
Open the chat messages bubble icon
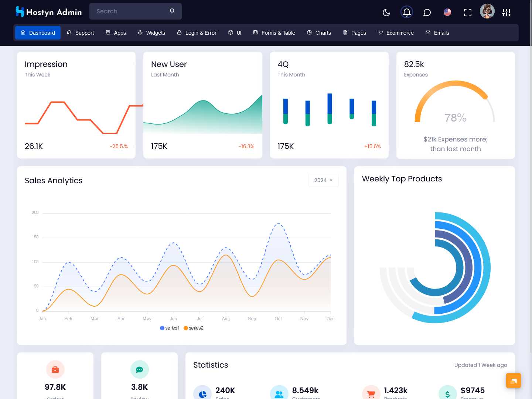(427, 13)
